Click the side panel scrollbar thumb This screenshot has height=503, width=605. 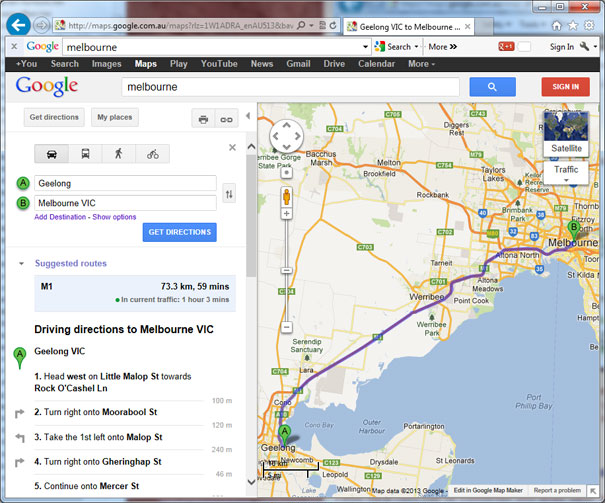(x=251, y=216)
